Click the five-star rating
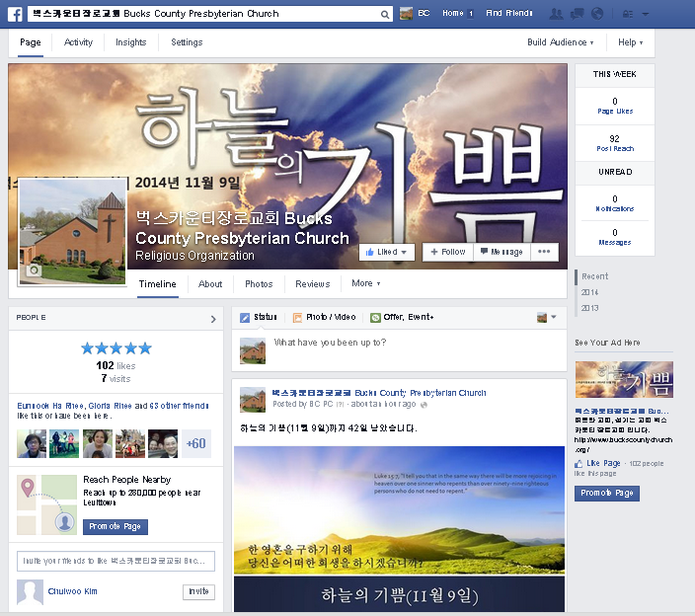This screenshot has width=695, height=616. [x=116, y=348]
